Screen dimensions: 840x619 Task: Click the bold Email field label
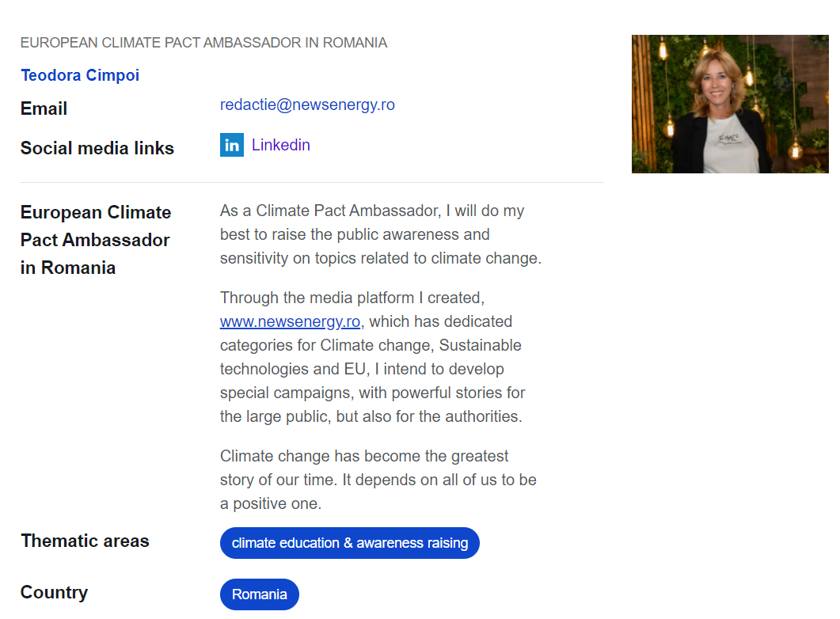[x=44, y=108]
